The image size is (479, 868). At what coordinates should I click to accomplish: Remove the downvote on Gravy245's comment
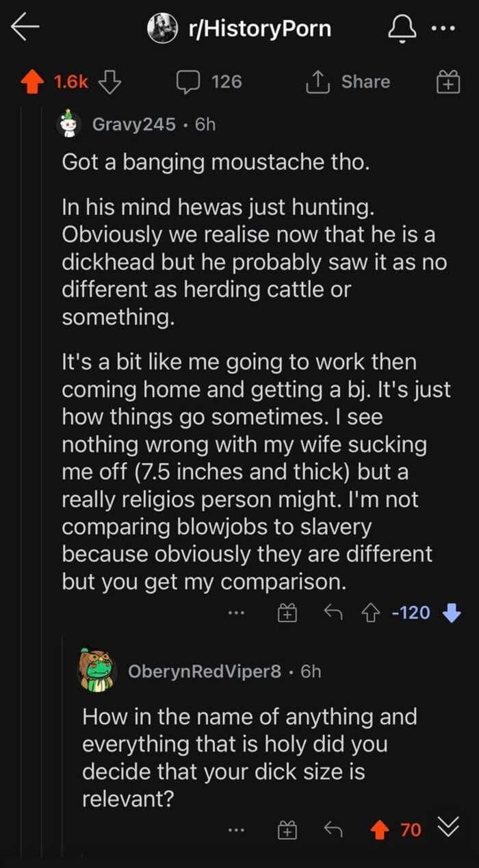coord(452,613)
